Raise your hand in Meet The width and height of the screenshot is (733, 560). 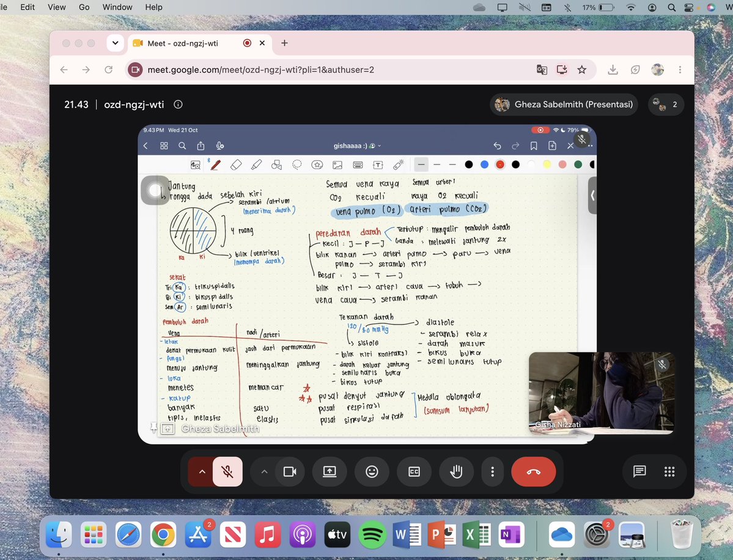456,471
